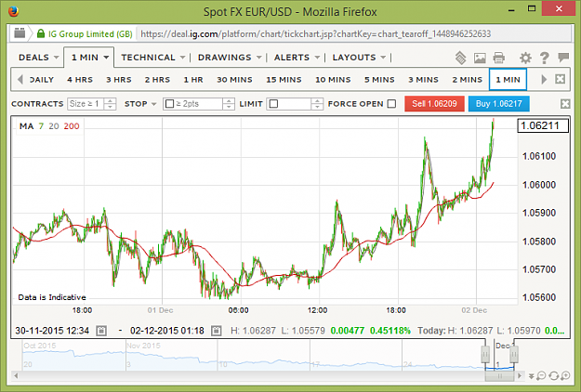Click the navigator horizontal scrollbar thumb

tap(499, 376)
